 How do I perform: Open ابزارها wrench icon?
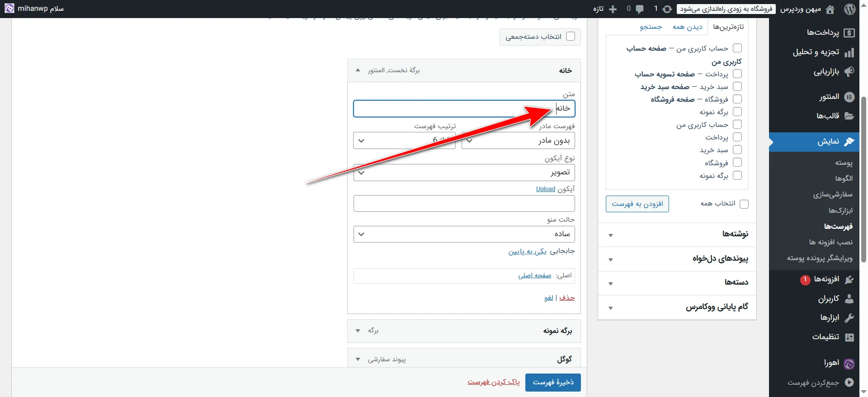(x=849, y=318)
